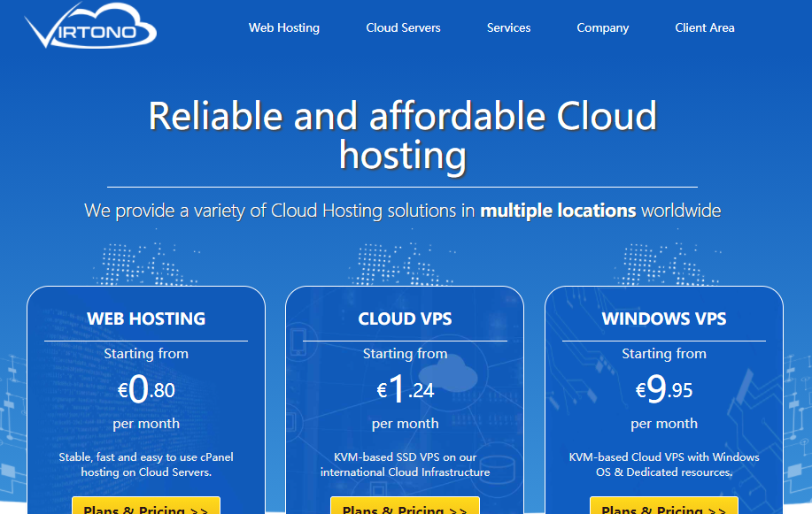This screenshot has height=514, width=812.
Task: Click the Windows OS & Dedicated resources description
Action: pos(664,464)
